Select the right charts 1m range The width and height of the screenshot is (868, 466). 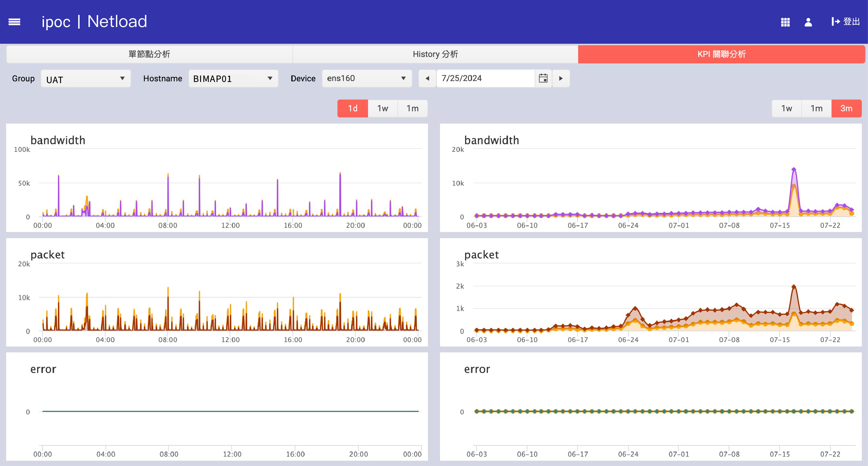(817, 108)
